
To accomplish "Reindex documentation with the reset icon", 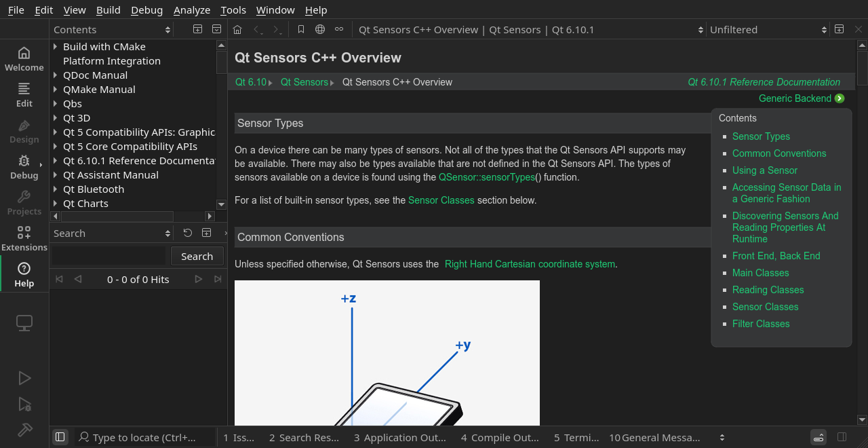I will coord(188,233).
